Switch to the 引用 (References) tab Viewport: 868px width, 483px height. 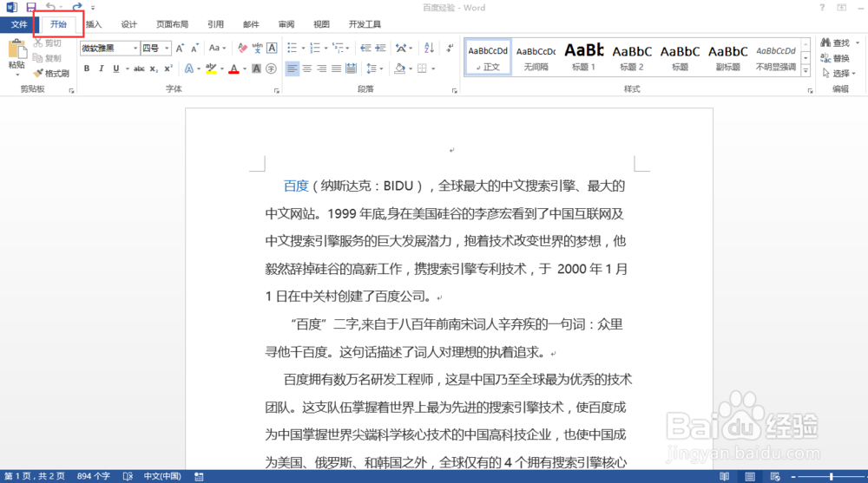pos(215,24)
